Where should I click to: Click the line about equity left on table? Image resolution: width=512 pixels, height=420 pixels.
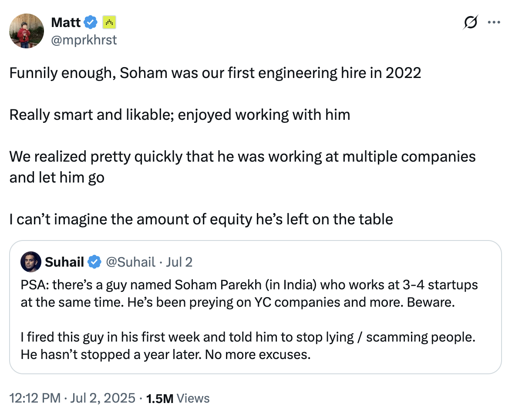click(x=201, y=219)
